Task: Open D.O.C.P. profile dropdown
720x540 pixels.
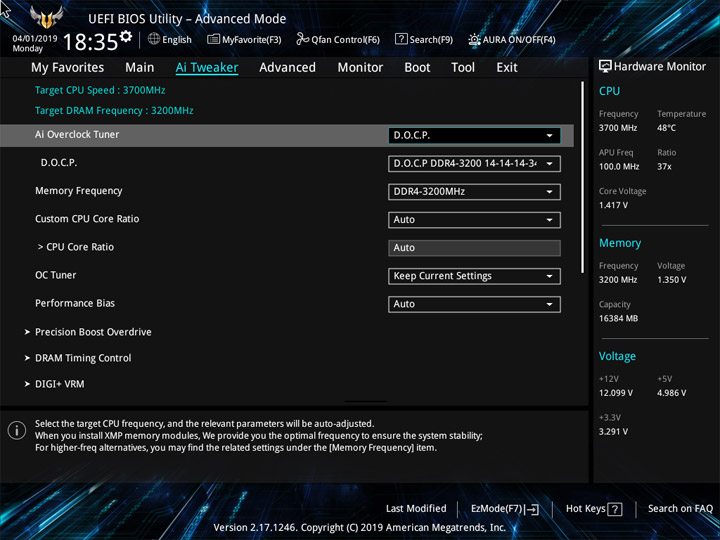Action: coord(474,164)
